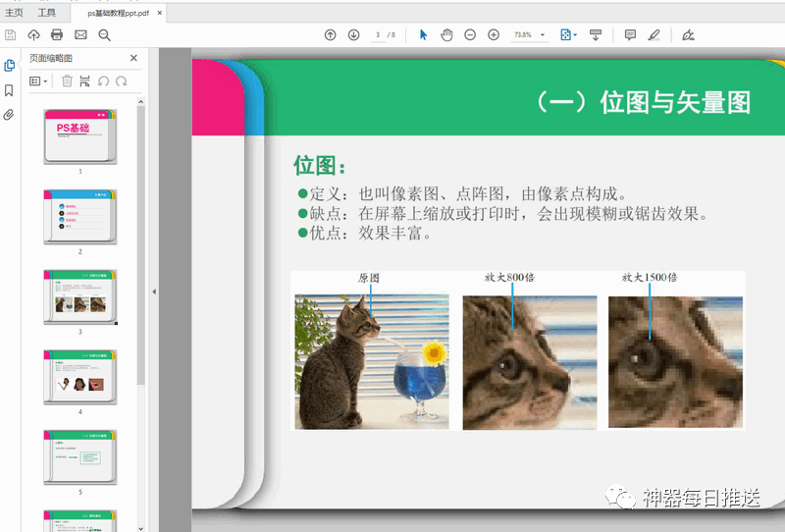Zoom in with the plus icon

494,34
